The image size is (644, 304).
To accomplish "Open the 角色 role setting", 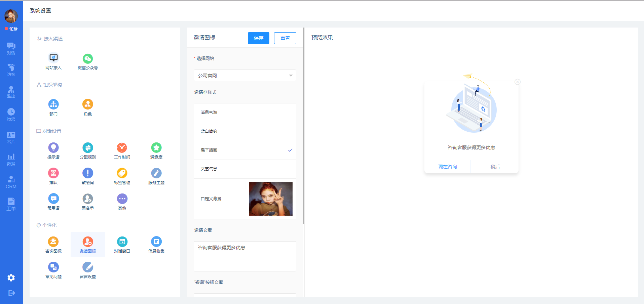I will click(x=88, y=108).
